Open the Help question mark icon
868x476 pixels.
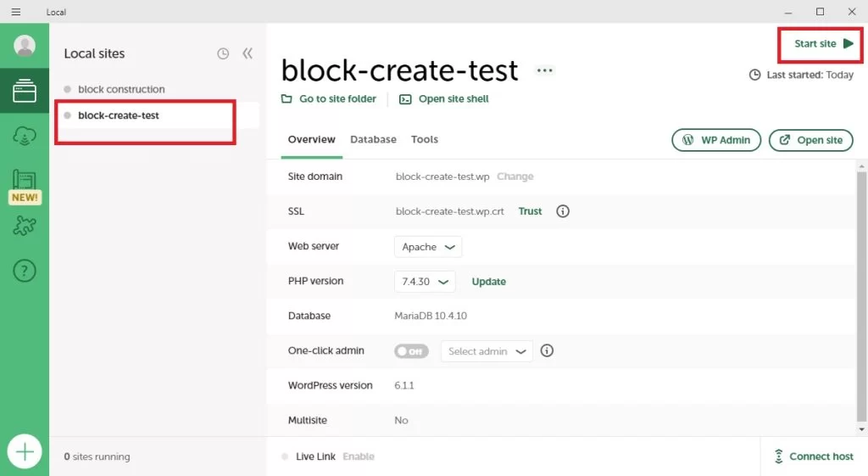25,271
